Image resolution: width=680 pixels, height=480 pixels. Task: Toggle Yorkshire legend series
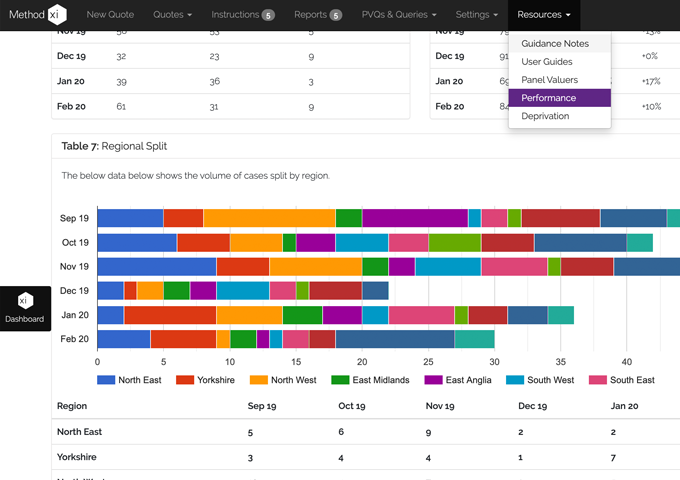click(212, 380)
